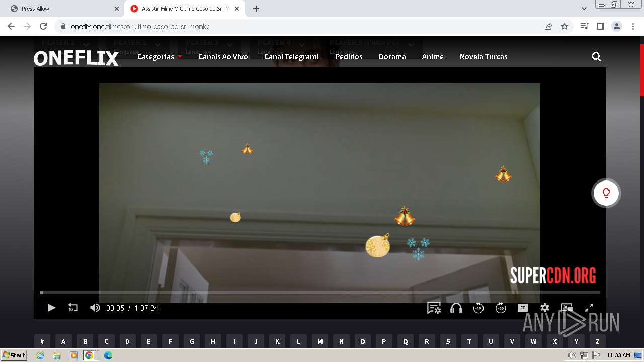
Task: Click the taskbar clock 11:33 AM
Action: 618,355
